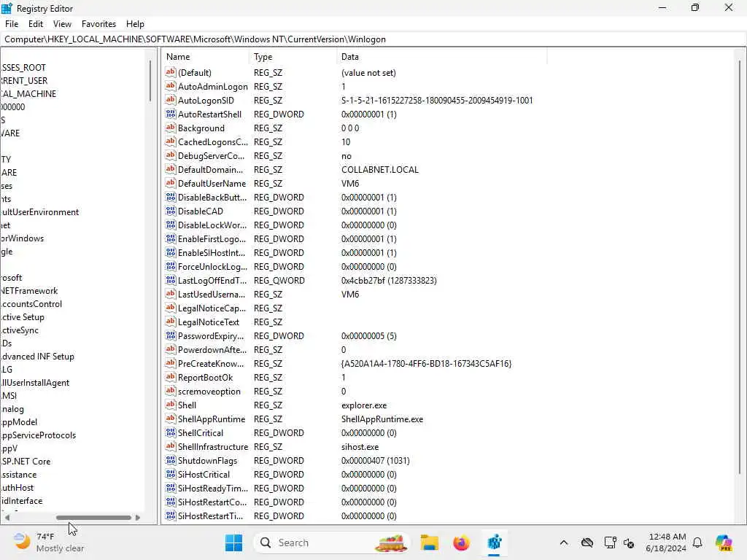Click the network display tray icon
This screenshot has height=560, width=747.
610,542
